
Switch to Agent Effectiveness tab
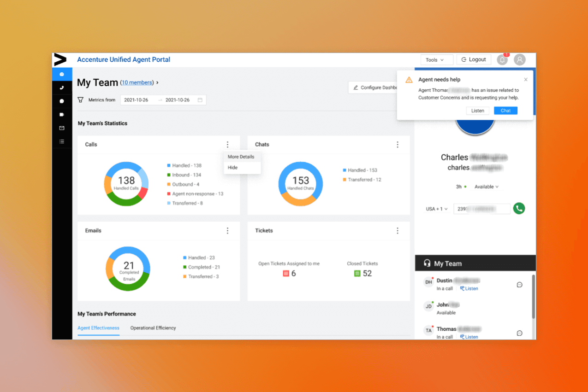pos(99,328)
